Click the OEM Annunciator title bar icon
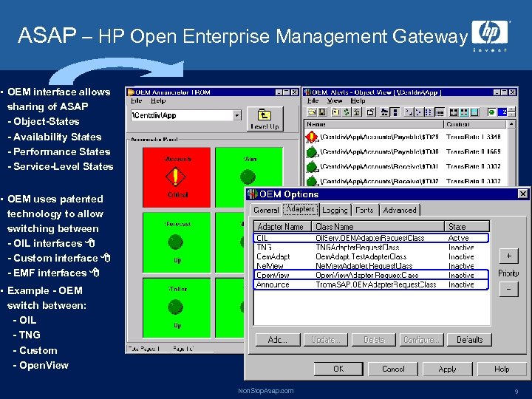Viewport: 532px width, 399px height. point(131,92)
